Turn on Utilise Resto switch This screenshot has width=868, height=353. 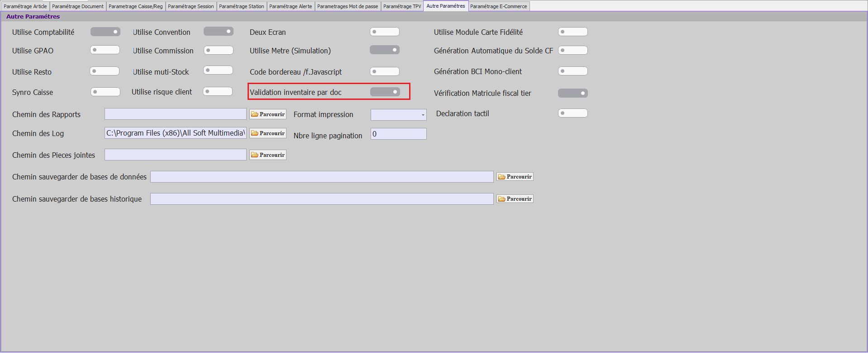105,71
